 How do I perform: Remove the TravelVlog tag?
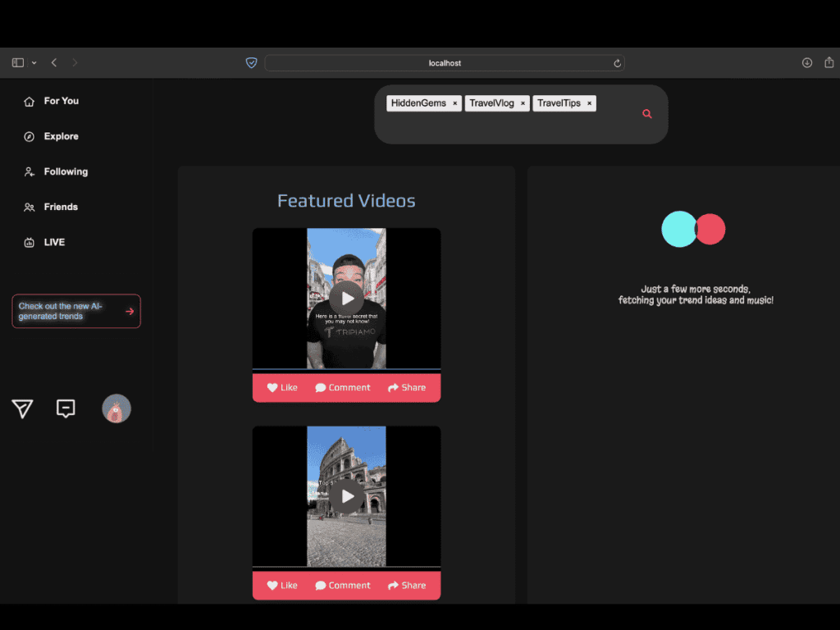click(523, 103)
